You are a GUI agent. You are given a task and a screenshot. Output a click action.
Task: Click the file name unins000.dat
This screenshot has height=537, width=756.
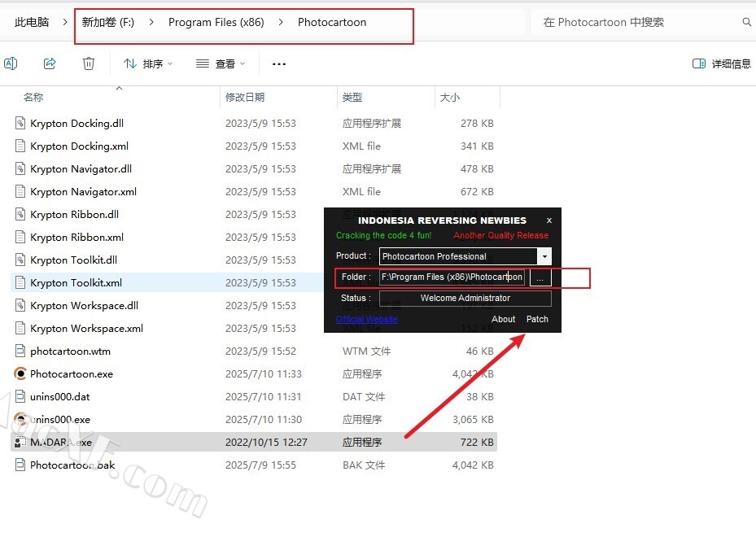coord(59,397)
